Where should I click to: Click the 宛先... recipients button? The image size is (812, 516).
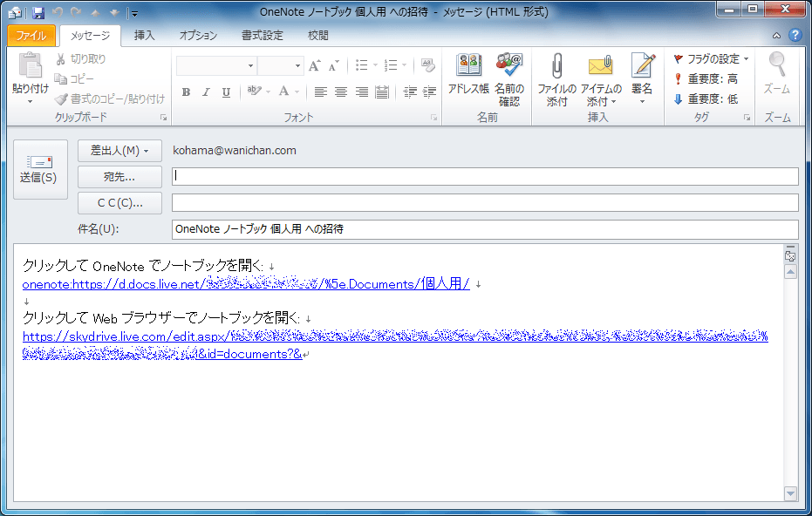click(119, 177)
